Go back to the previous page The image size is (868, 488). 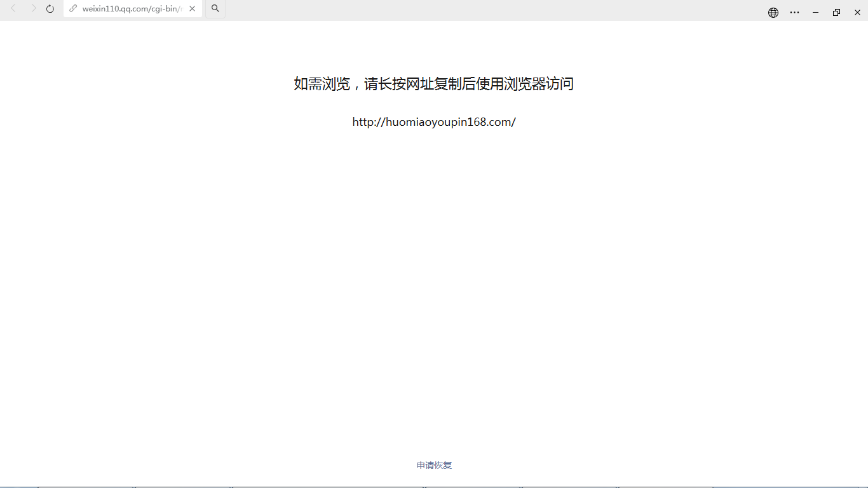click(x=13, y=9)
